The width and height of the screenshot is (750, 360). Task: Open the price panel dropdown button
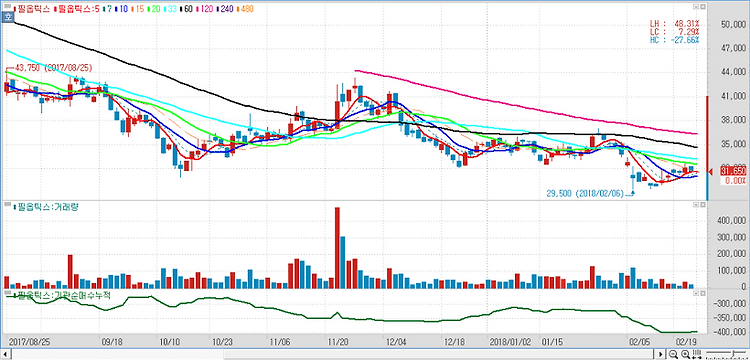695,6
